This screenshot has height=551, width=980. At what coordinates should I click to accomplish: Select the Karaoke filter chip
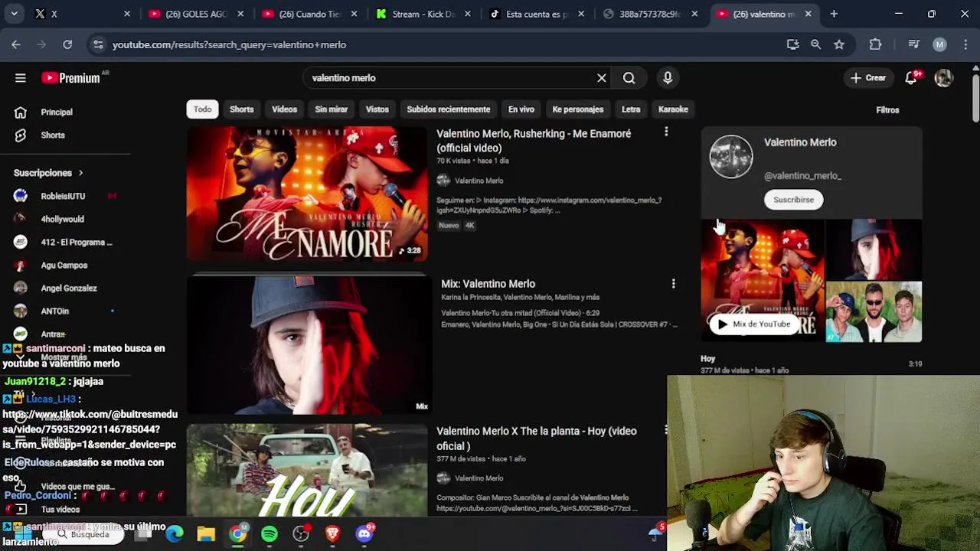[673, 109]
